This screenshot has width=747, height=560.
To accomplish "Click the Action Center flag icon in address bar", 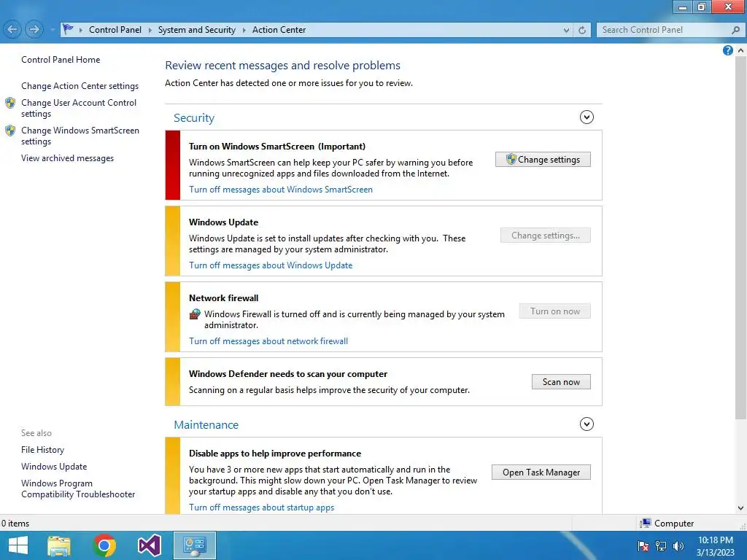I will 68,29.
